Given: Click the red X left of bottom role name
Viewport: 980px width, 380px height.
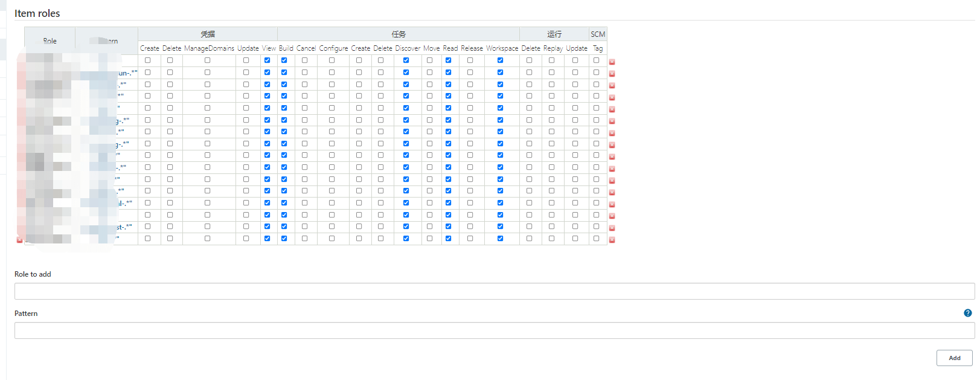Looking at the screenshot, I should [x=19, y=240].
